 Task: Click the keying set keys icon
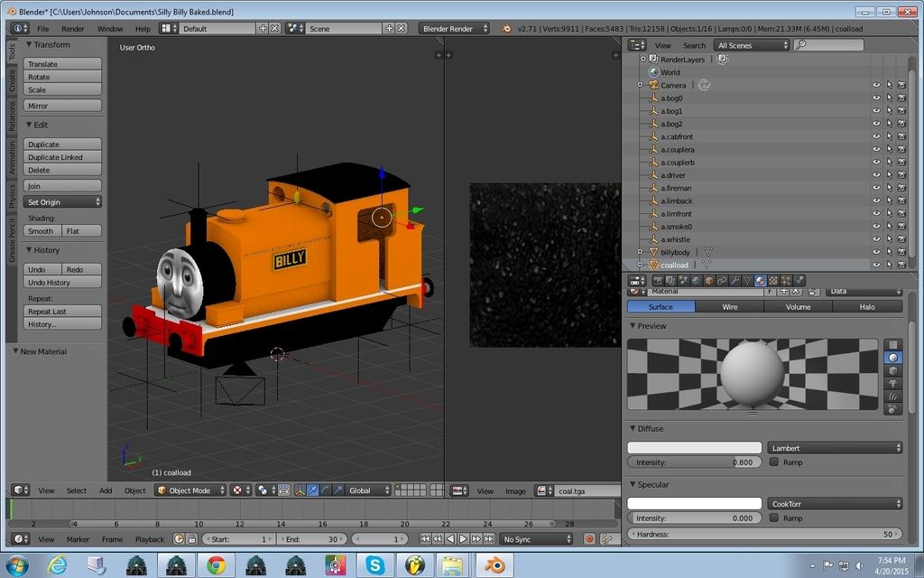point(605,539)
